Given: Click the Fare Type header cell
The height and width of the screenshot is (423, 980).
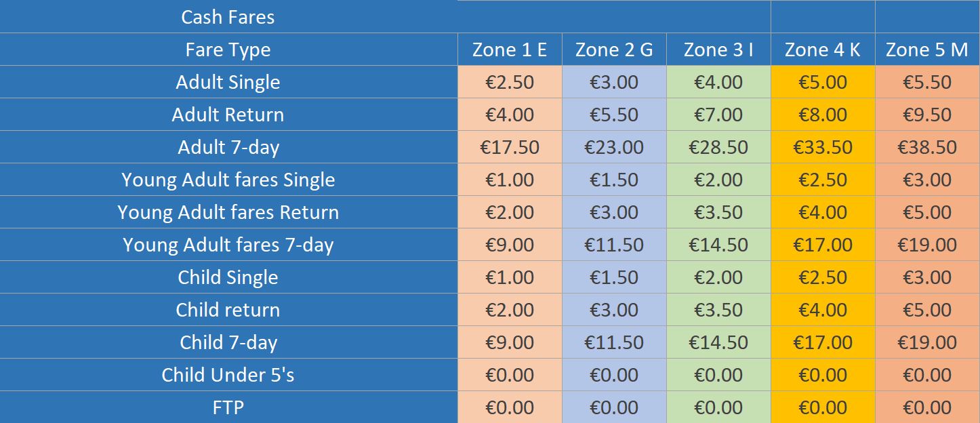Looking at the screenshot, I should pyautogui.click(x=228, y=49).
